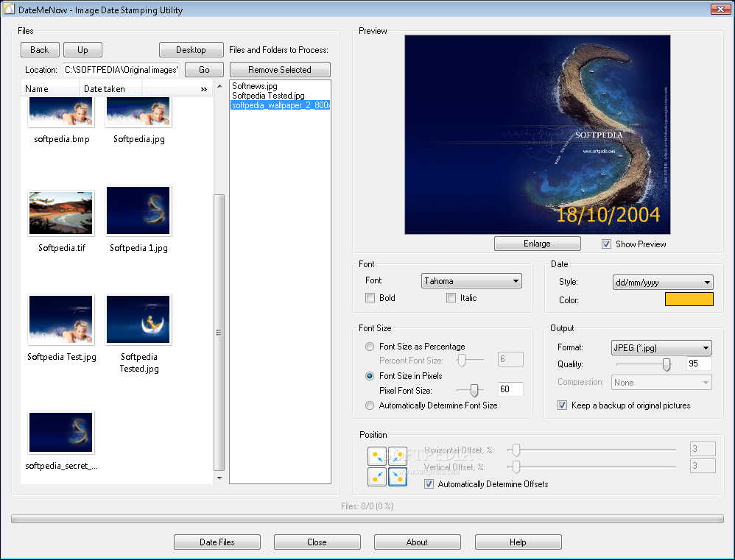This screenshot has height=560, width=735.
Task: Select the Softpedia Tested.jpg thumbnail
Action: point(138,320)
